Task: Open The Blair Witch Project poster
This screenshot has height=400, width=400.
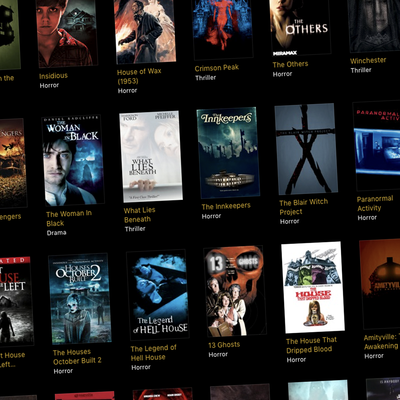Action: [x=306, y=149]
